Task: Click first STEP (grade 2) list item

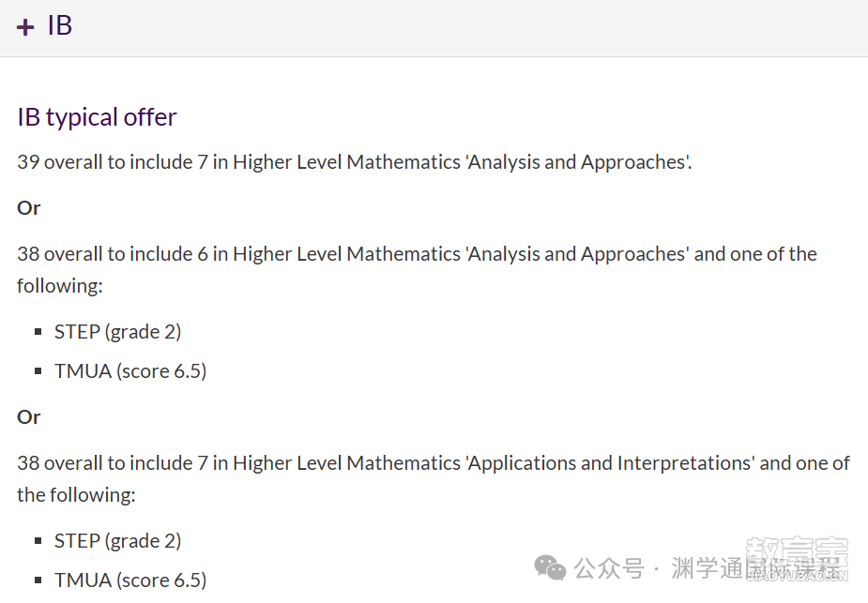Action: pyautogui.click(x=117, y=332)
